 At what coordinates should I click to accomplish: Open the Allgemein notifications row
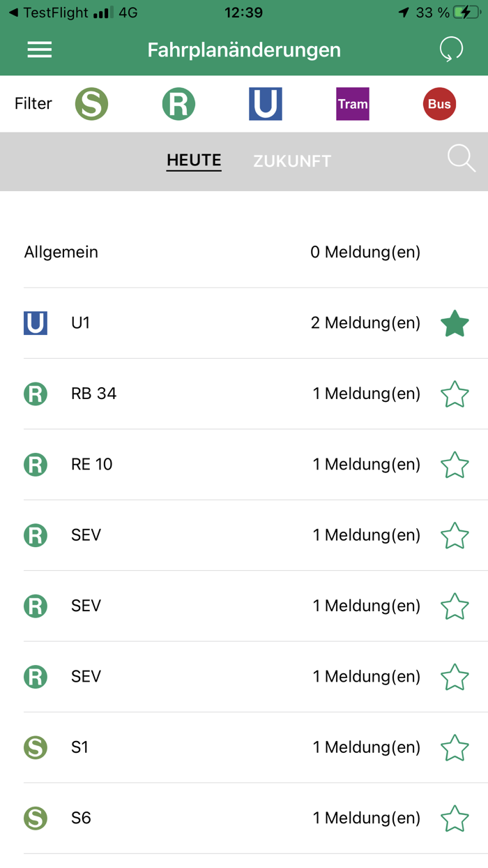coord(209,252)
